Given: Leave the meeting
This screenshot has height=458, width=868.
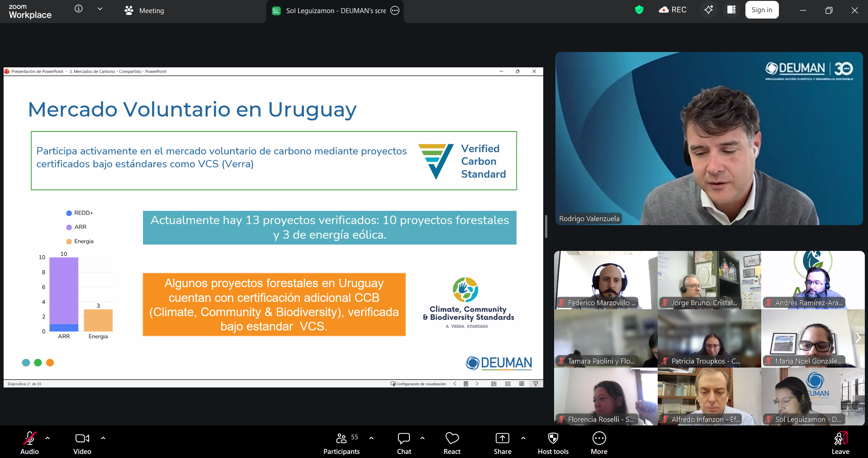Looking at the screenshot, I should (840, 443).
